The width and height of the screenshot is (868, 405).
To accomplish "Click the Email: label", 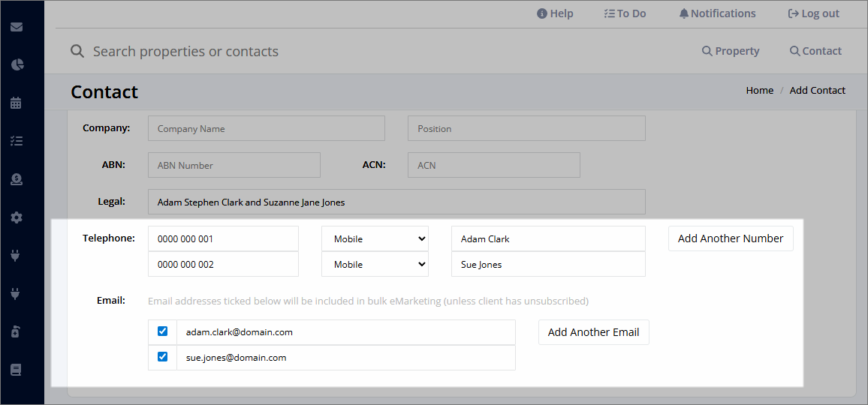I will (111, 301).
